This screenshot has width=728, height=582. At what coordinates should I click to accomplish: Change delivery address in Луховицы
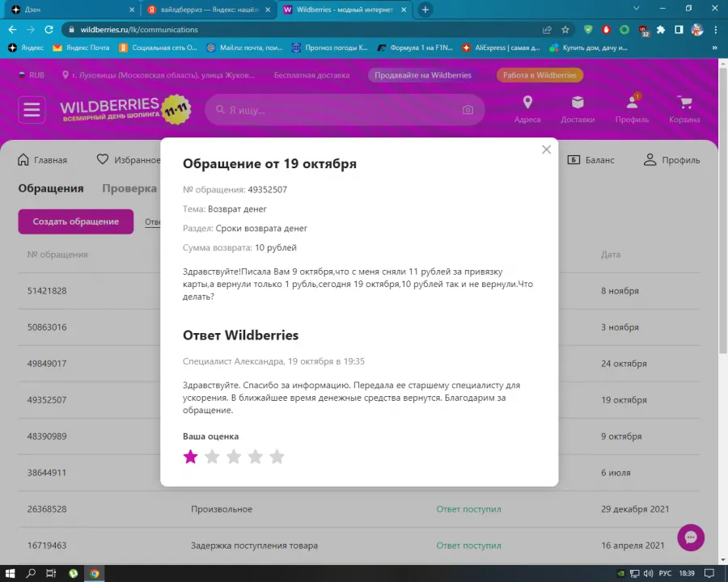pyautogui.click(x=159, y=75)
